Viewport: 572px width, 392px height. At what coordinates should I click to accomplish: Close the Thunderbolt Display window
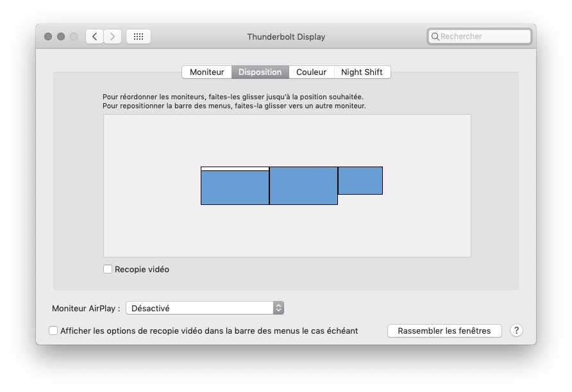pyautogui.click(x=48, y=37)
